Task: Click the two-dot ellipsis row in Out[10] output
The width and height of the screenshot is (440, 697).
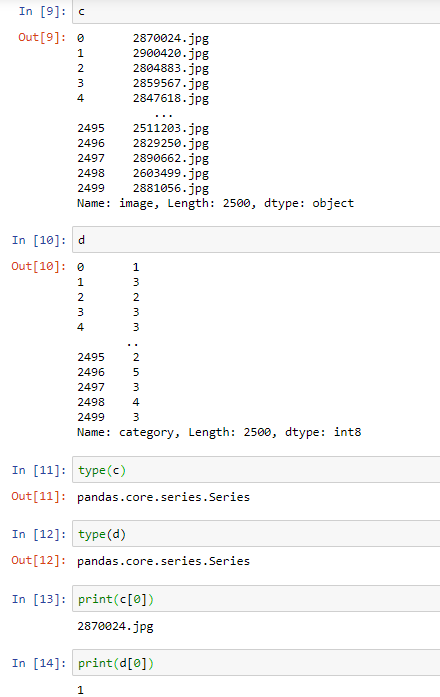Action: click(x=132, y=344)
